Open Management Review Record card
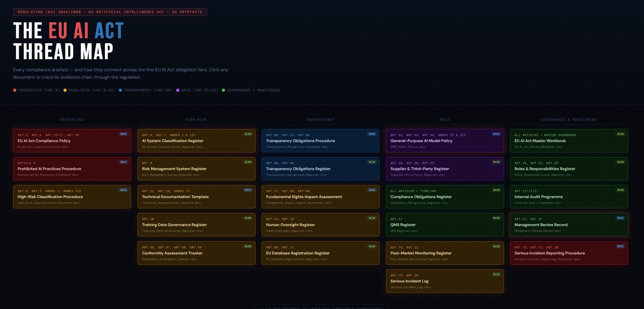 coord(569,225)
